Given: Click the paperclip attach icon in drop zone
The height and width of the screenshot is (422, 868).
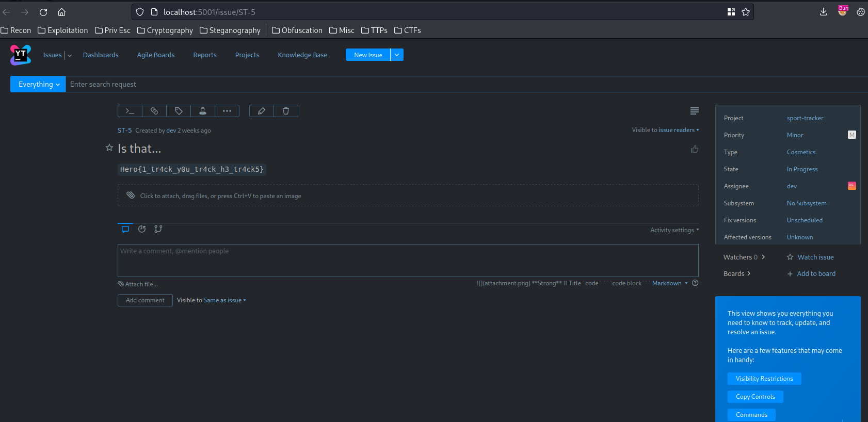Looking at the screenshot, I should coord(131,195).
